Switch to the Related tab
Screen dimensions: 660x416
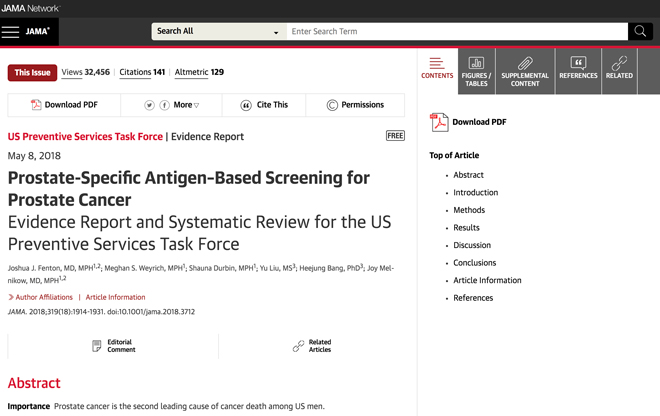[x=619, y=71]
